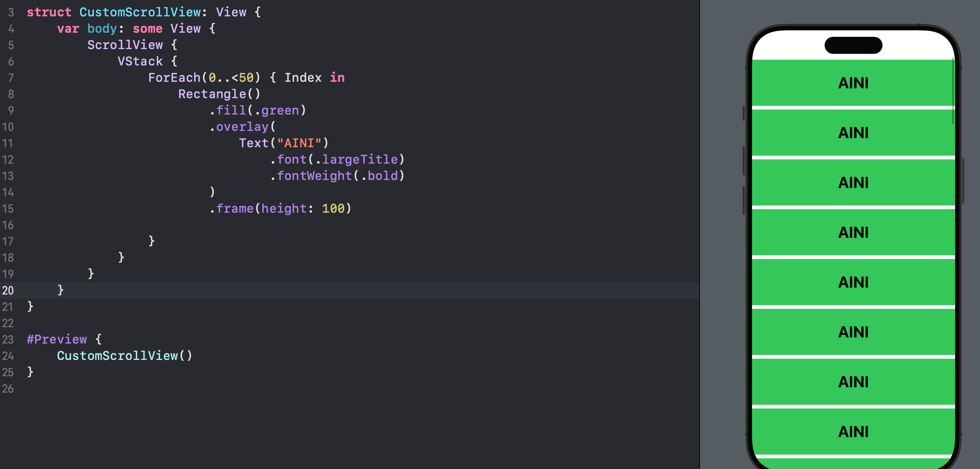Image resolution: width=980 pixels, height=469 pixels.
Task: Click line number 20 in the gutter
Action: [x=7, y=291]
